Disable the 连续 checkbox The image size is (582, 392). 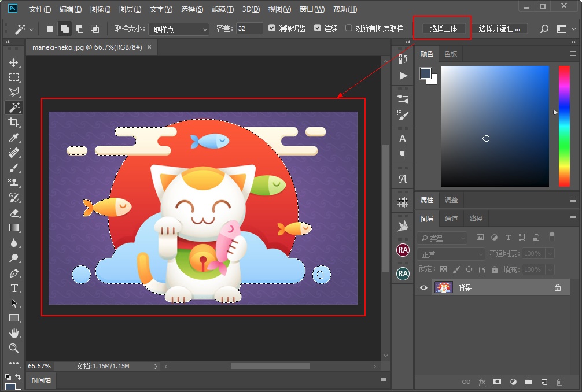point(318,27)
